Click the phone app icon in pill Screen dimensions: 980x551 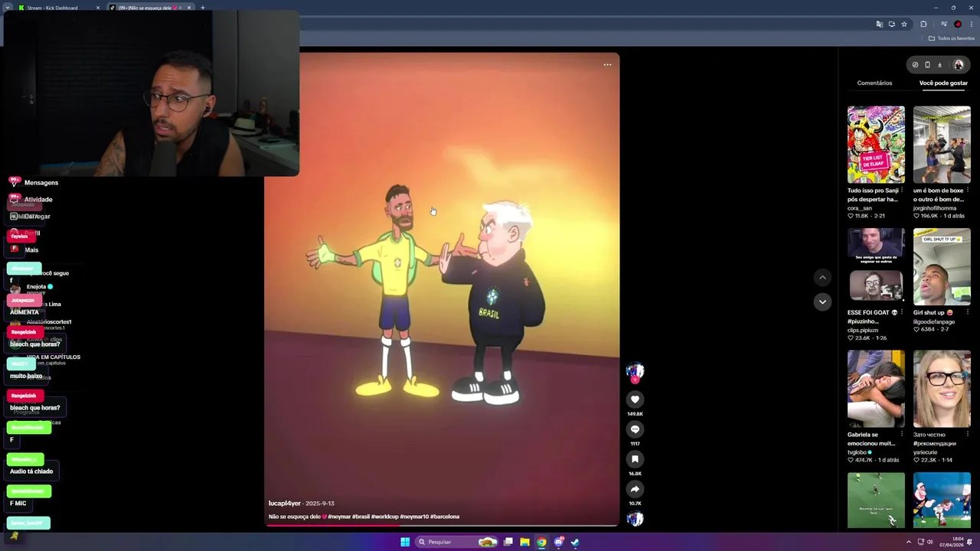[x=927, y=65]
